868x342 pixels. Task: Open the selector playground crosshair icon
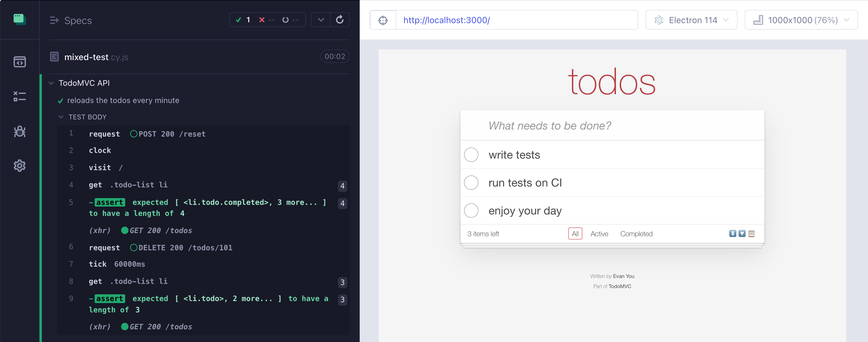[383, 20]
